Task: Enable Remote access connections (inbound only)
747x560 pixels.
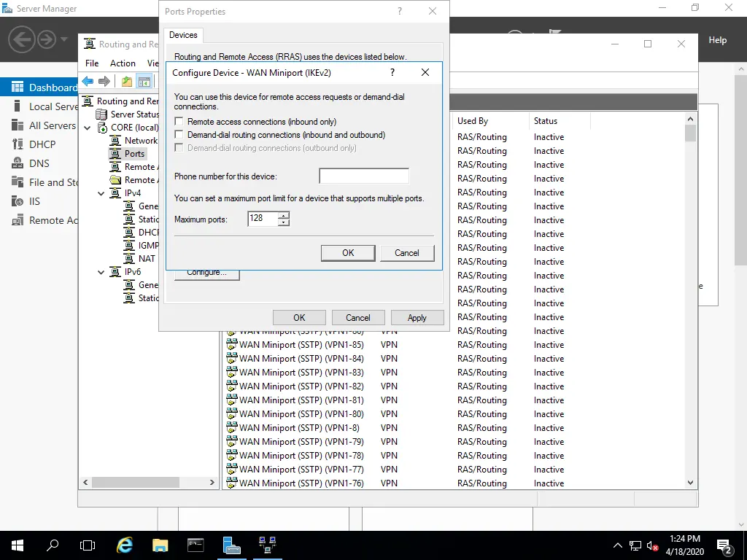Action: [x=179, y=122]
